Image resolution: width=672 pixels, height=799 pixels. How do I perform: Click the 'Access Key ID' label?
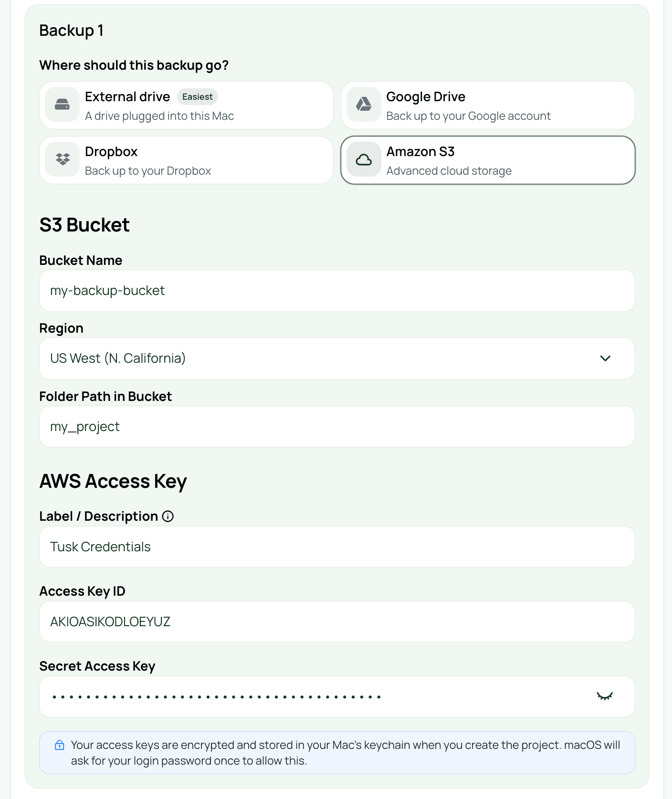click(x=83, y=591)
